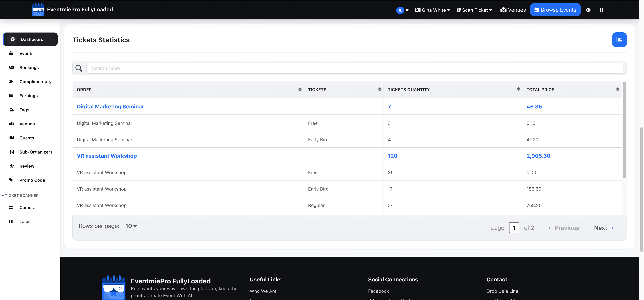The height and width of the screenshot is (300, 644).
Task: Click the 183.60 price cell
Action: pyautogui.click(x=534, y=189)
